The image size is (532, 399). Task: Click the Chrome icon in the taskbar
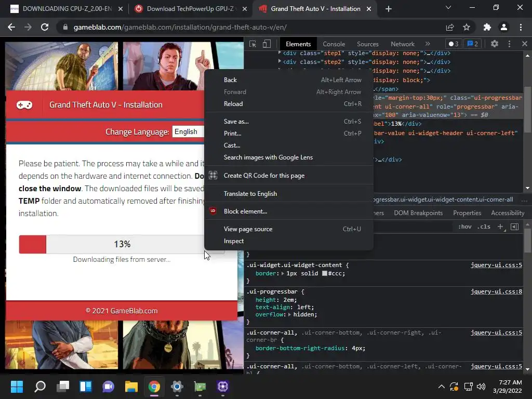154,387
